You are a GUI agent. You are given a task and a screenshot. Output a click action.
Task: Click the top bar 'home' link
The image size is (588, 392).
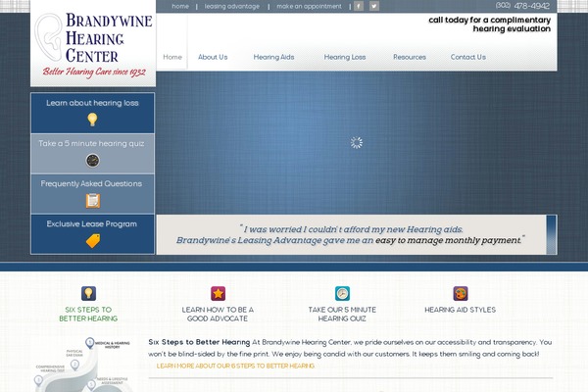tap(180, 7)
